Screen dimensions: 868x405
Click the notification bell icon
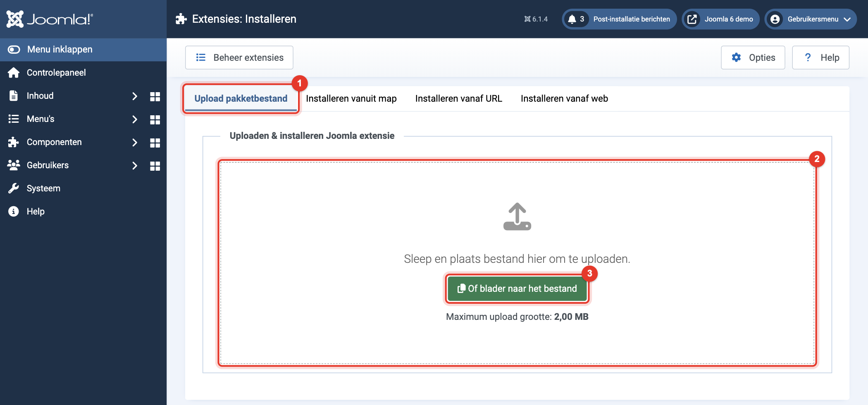[x=572, y=19]
